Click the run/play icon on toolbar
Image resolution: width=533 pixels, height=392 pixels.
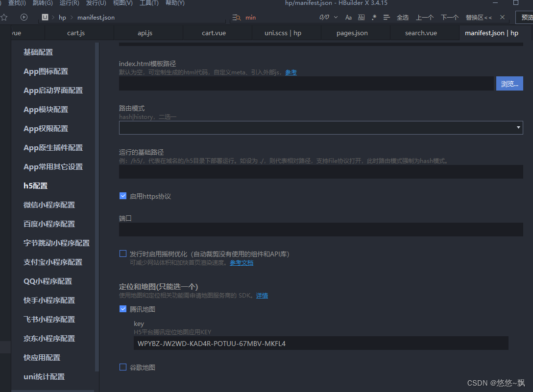click(24, 17)
